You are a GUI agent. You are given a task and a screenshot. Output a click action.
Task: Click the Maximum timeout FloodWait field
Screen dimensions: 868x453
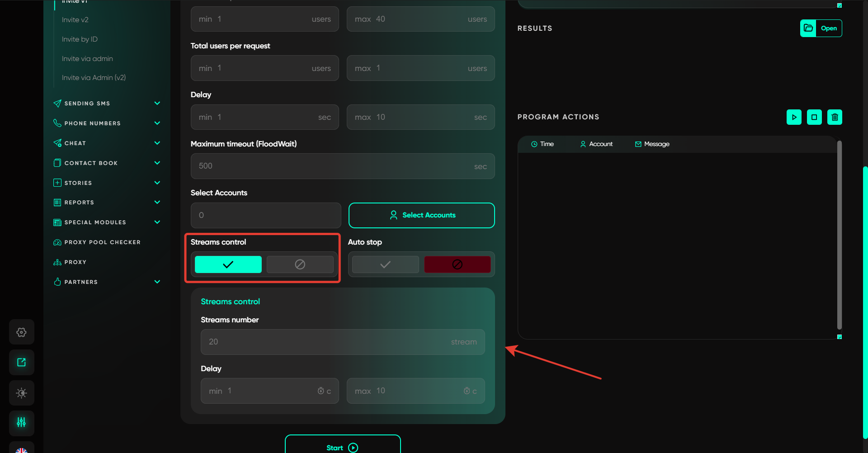[342, 166]
